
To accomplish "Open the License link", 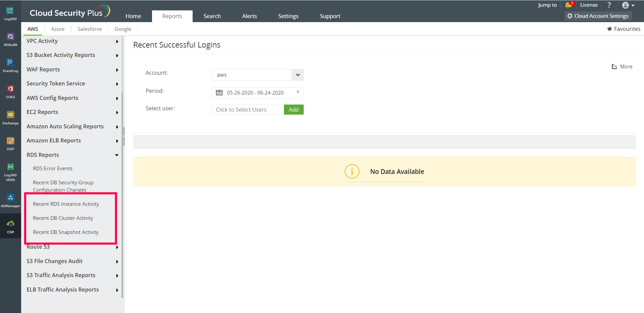I will click(x=589, y=5).
